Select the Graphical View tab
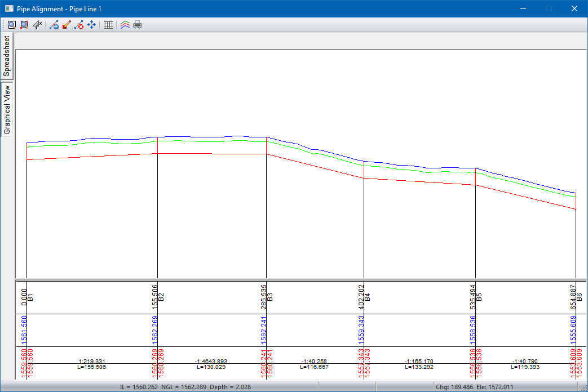Image resolution: width=588 pixels, height=392 pixels. coord(7,110)
